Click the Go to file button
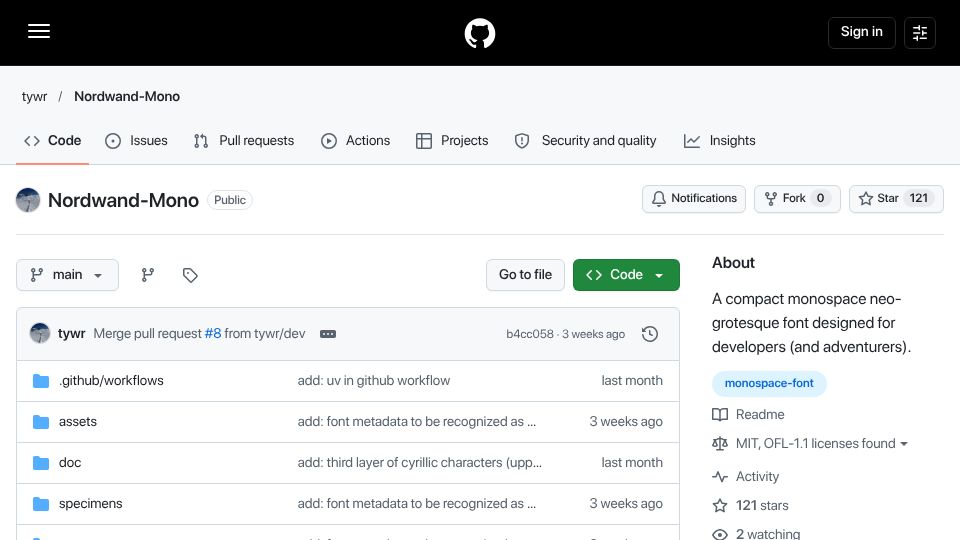This screenshot has height=540, width=960. click(525, 275)
